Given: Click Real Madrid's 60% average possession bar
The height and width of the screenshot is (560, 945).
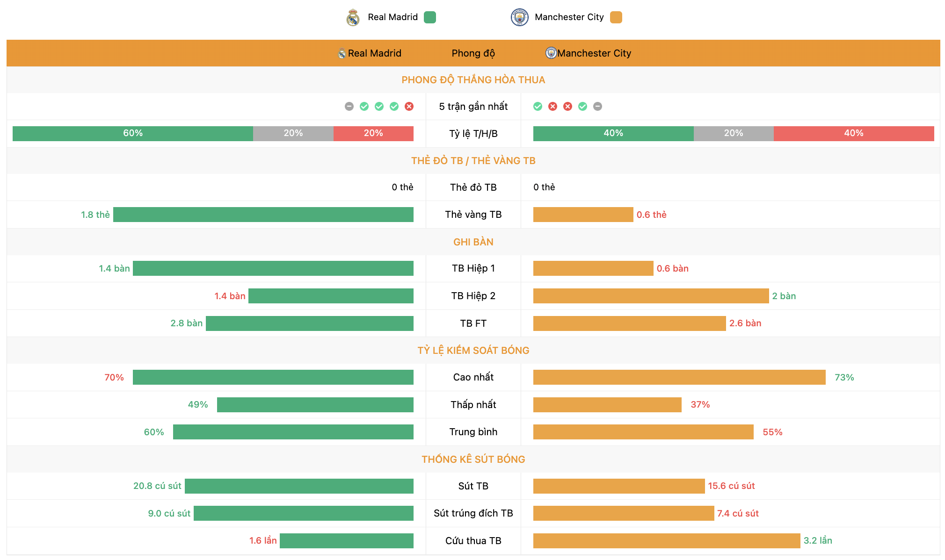Looking at the screenshot, I should [x=293, y=432].
